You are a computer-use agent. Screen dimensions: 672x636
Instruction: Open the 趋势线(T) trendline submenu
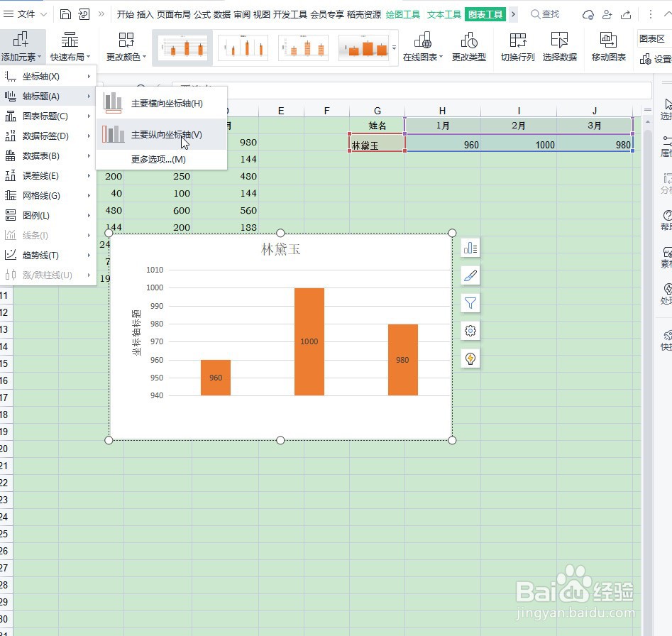48,255
